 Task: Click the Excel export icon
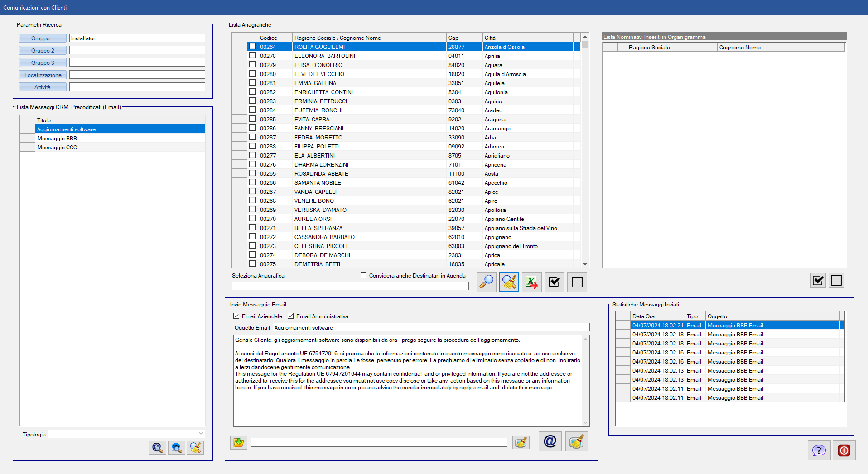point(531,282)
